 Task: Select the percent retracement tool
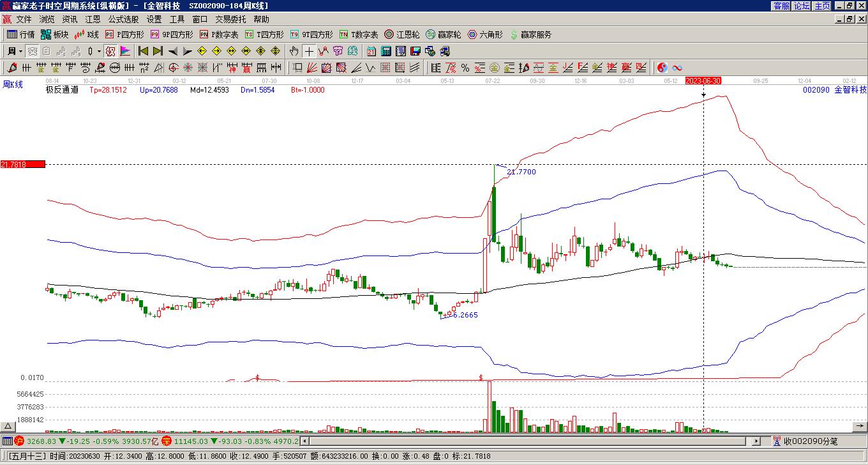coord(465,68)
